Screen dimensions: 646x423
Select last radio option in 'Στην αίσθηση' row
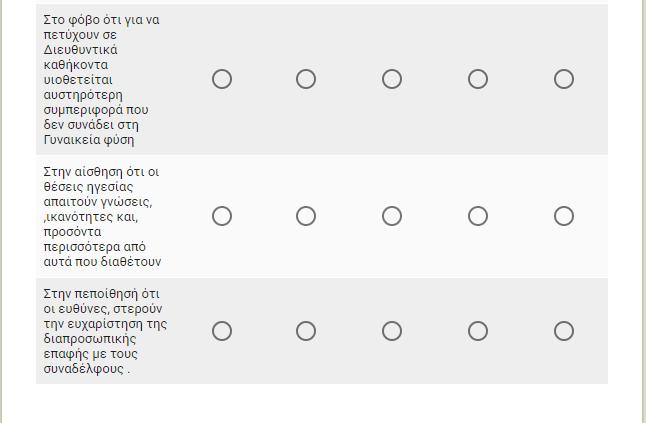pos(564,216)
